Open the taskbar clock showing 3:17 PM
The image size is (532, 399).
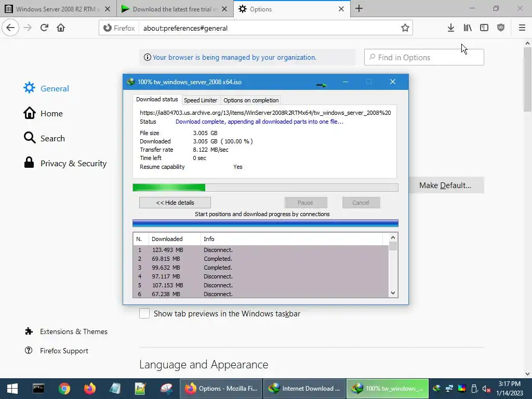click(510, 389)
